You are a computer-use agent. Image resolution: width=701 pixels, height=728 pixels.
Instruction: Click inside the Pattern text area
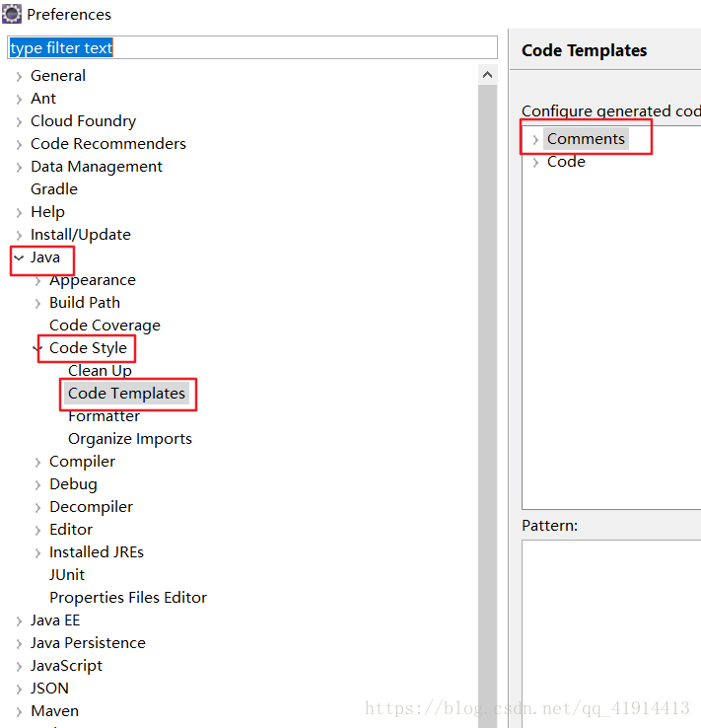tap(611, 633)
